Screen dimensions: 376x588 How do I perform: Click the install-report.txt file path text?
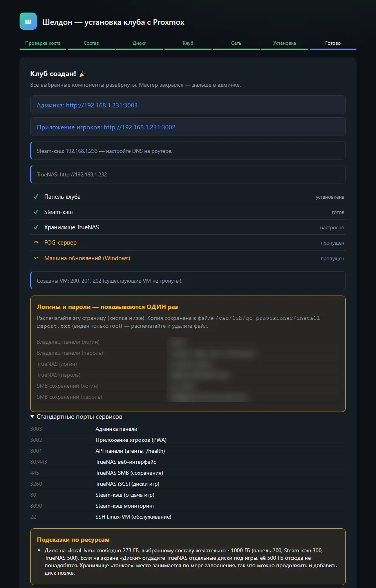click(180, 322)
